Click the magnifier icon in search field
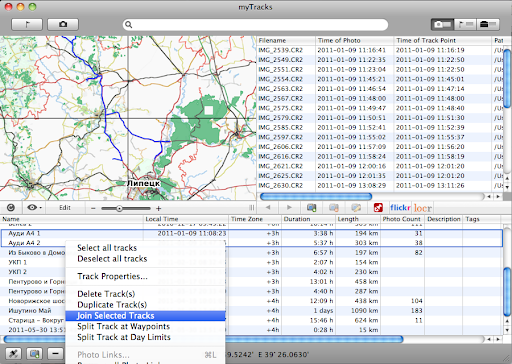The width and height of the screenshot is (512, 364). 129,25
